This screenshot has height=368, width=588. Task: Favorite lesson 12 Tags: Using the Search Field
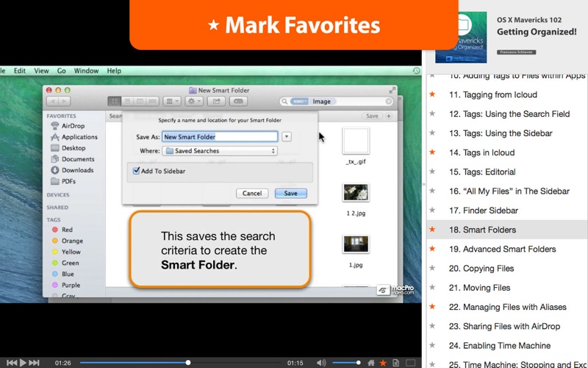432,113
